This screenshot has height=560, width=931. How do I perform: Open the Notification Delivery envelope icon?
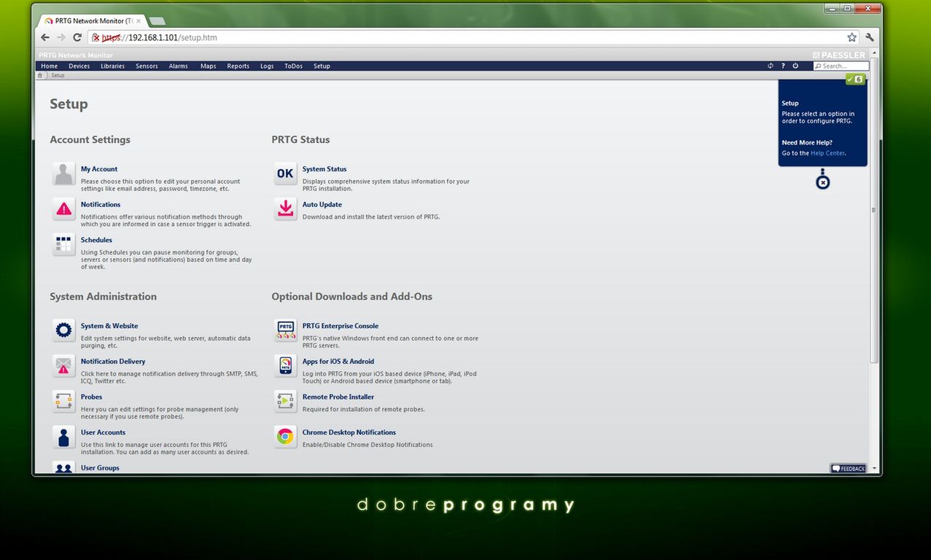coord(64,366)
